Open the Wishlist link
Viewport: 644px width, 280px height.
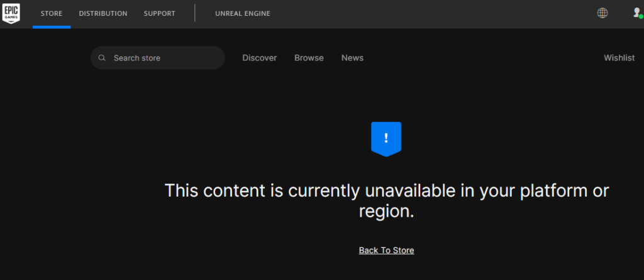tap(619, 58)
